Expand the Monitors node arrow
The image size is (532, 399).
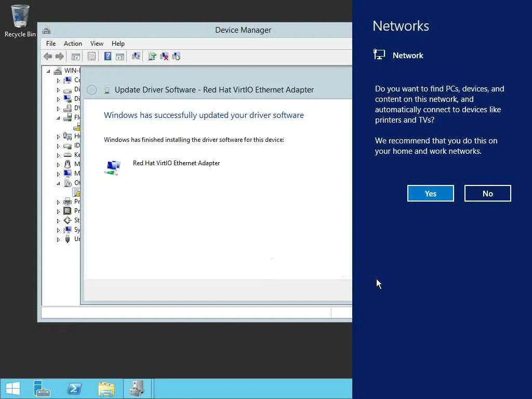[58, 174]
